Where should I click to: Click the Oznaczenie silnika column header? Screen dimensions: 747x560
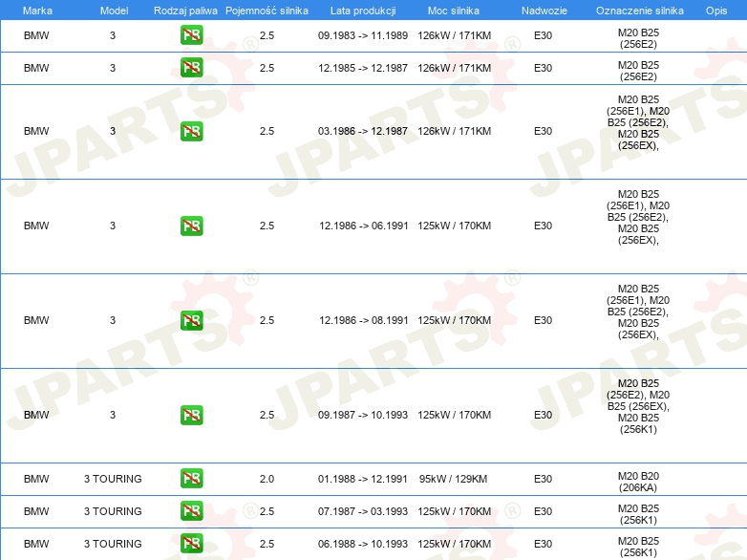[x=639, y=11]
